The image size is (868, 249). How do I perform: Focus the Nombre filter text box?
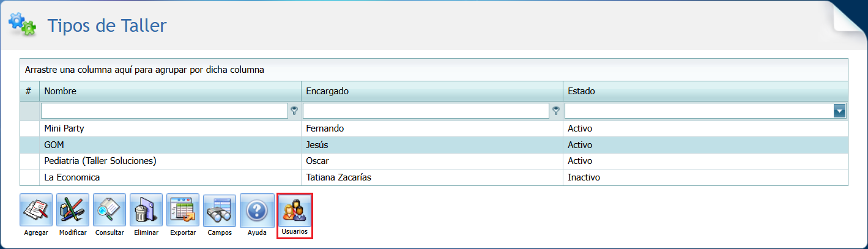pyautogui.click(x=165, y=111)
